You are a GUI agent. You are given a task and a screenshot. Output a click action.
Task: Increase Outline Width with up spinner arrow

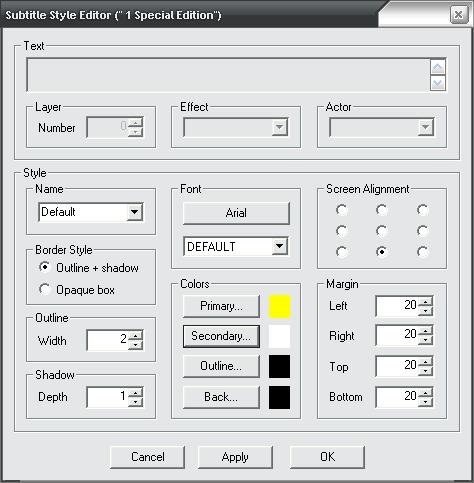(x=135, y=335)
